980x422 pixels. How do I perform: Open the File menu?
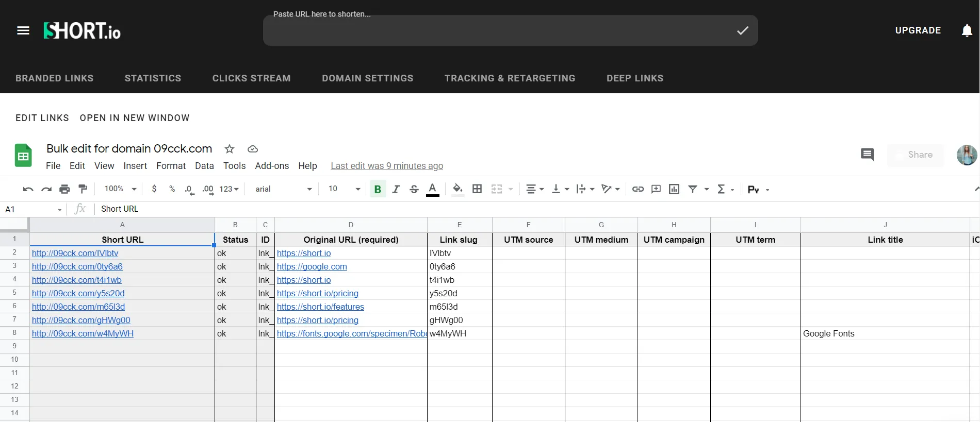point(53,166)
